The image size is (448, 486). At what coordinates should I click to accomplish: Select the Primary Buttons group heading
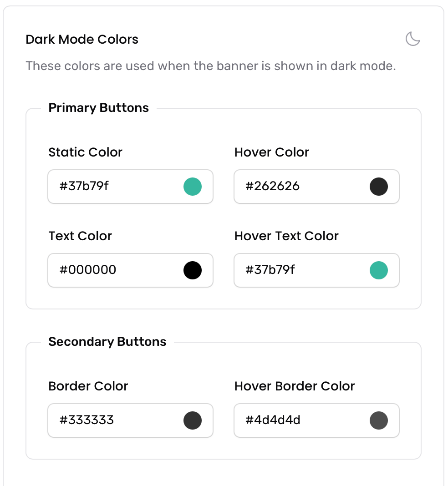[99, 108]
